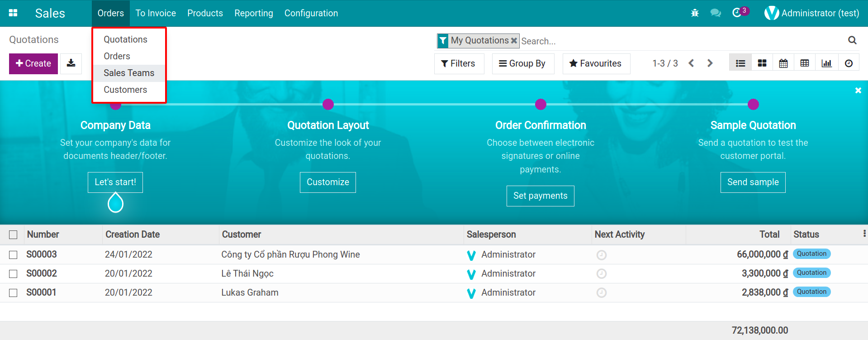
Task: Switch to graph view
Action: (826, 63)
